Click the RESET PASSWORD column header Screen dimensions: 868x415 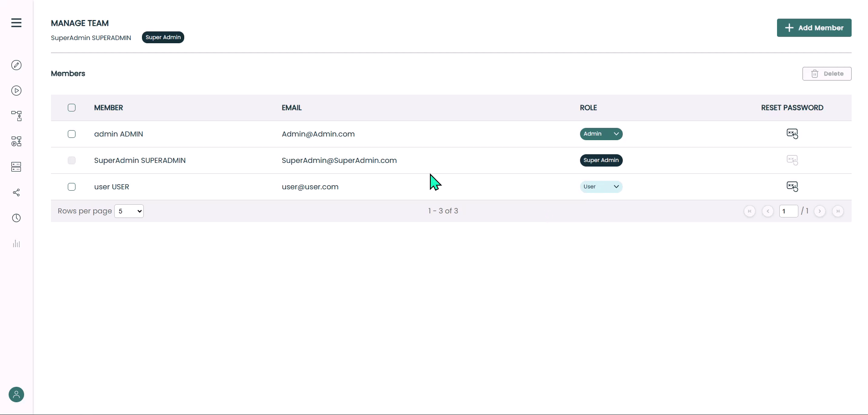tap(792, 108)
